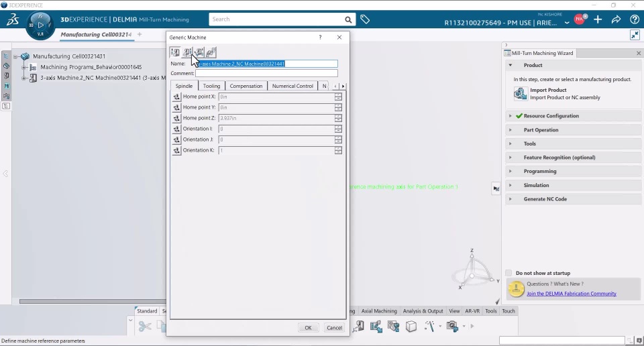Add a new tab with plus icon
The width and height of the screenshot is (644, 346).
coord(140,34)
